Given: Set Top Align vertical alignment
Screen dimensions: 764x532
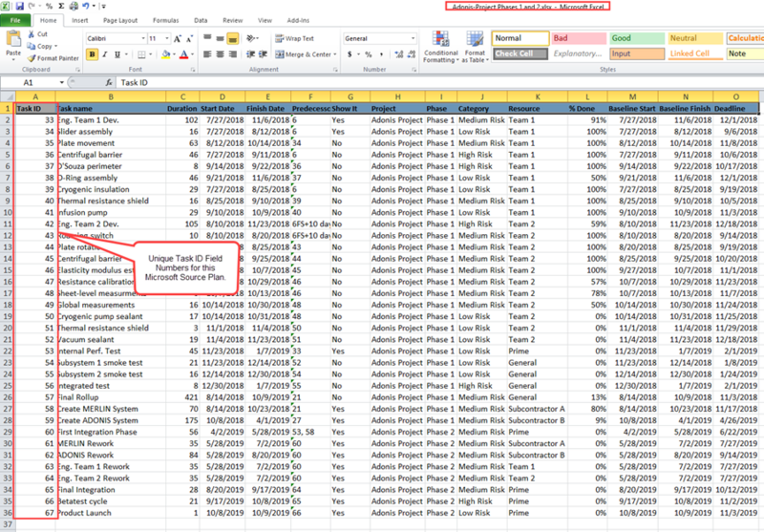Looking at the screenshot, I should point(207,38).
